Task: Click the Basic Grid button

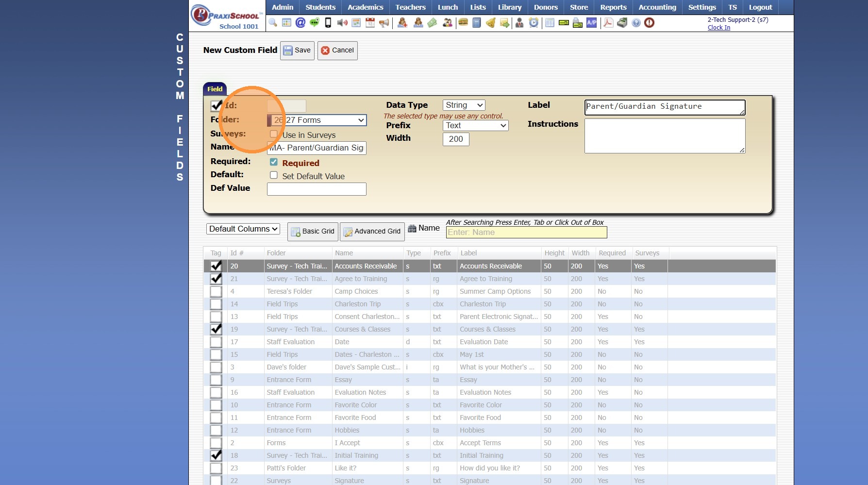Action: [x=313, y=232]
